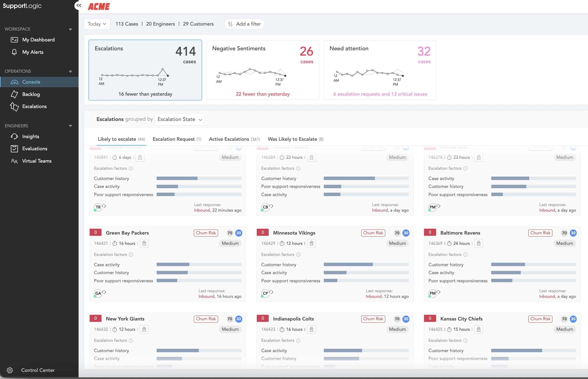Click Add a filter button
588x379 pixels.
pos(244,24)
